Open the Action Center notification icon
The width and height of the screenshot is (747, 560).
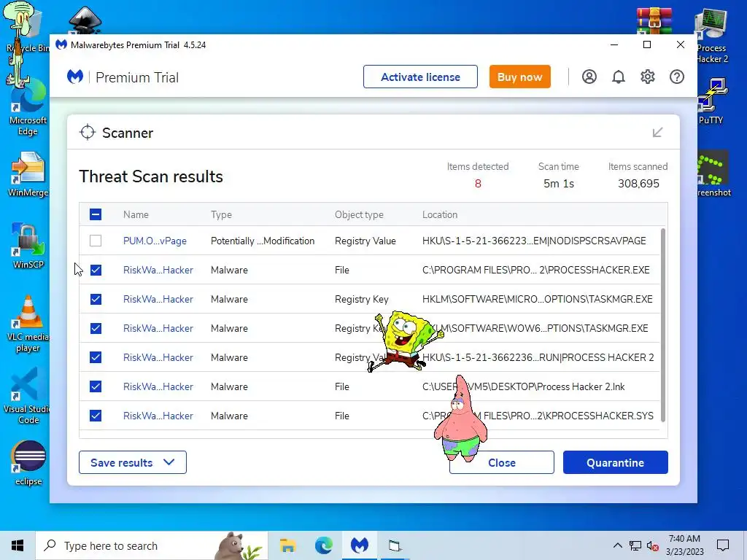[x=723, y=545]
